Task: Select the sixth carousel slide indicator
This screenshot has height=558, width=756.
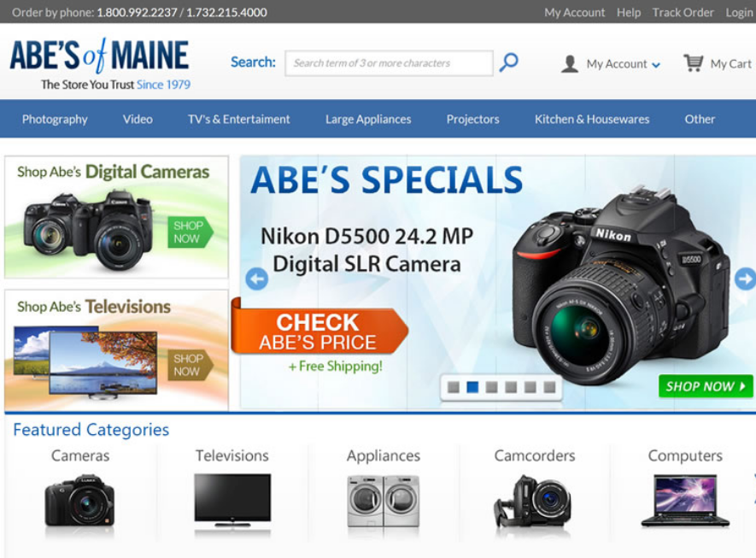Action: 549,387
